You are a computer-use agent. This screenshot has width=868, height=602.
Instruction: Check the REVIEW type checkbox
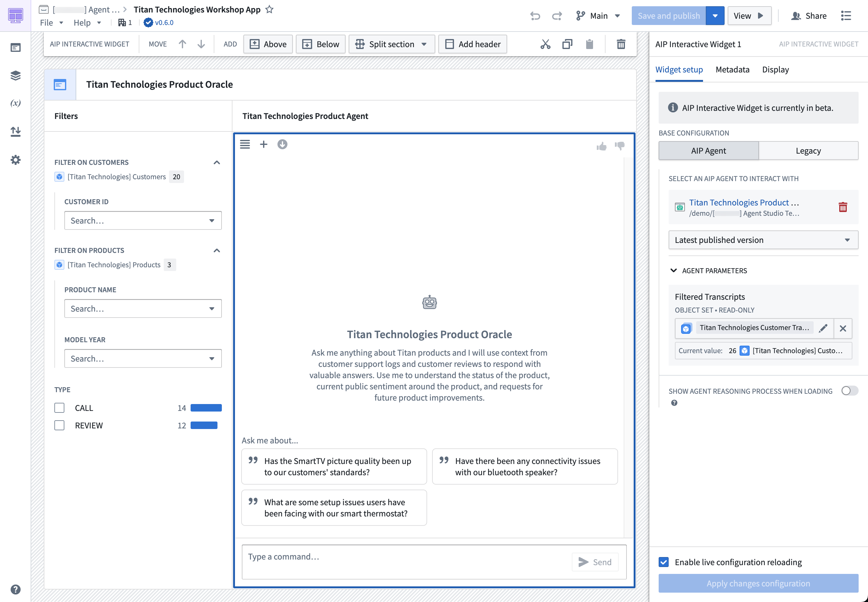[x=59, y=425]
